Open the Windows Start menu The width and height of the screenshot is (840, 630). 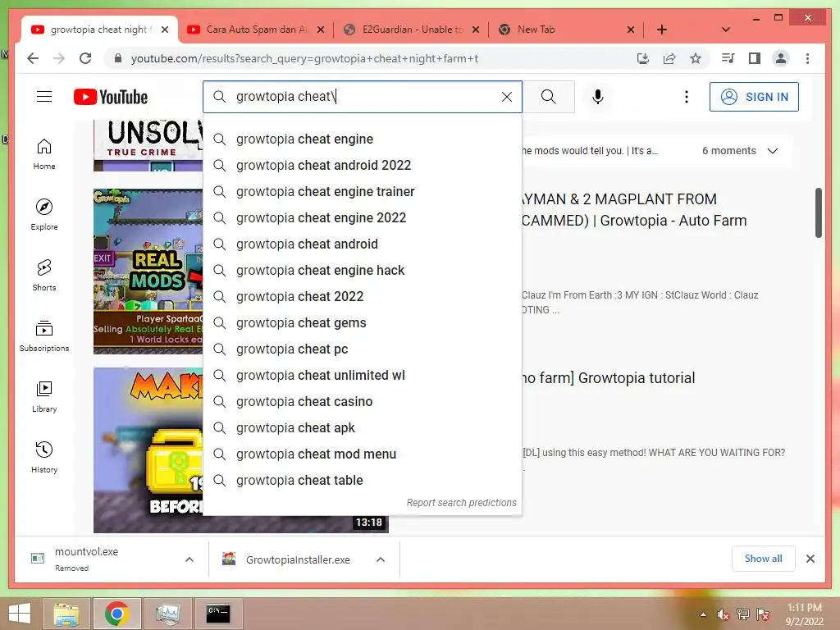pos(20,614)
